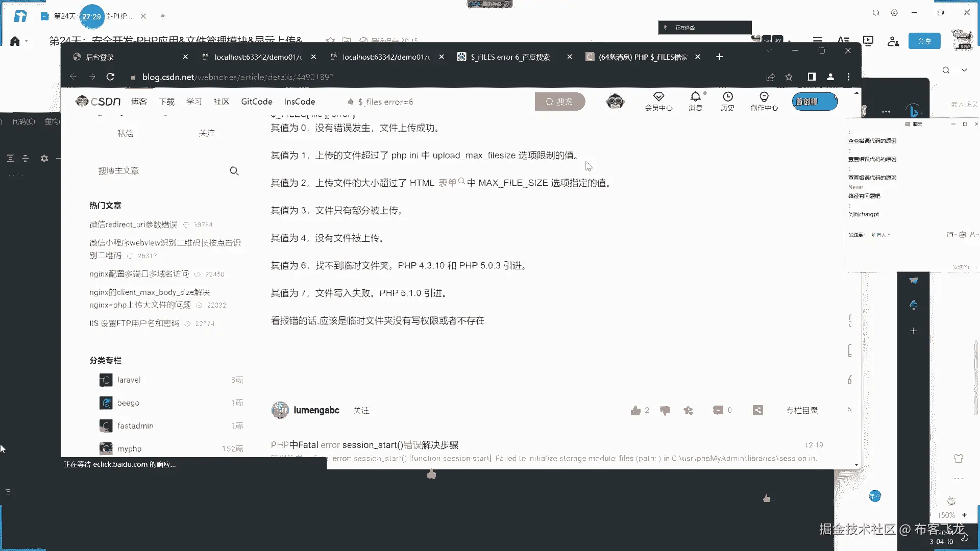Screen dimensions: 980x551
Task: Click the browser reload icon
Action: pyautogui.click(x=110, y=77)
